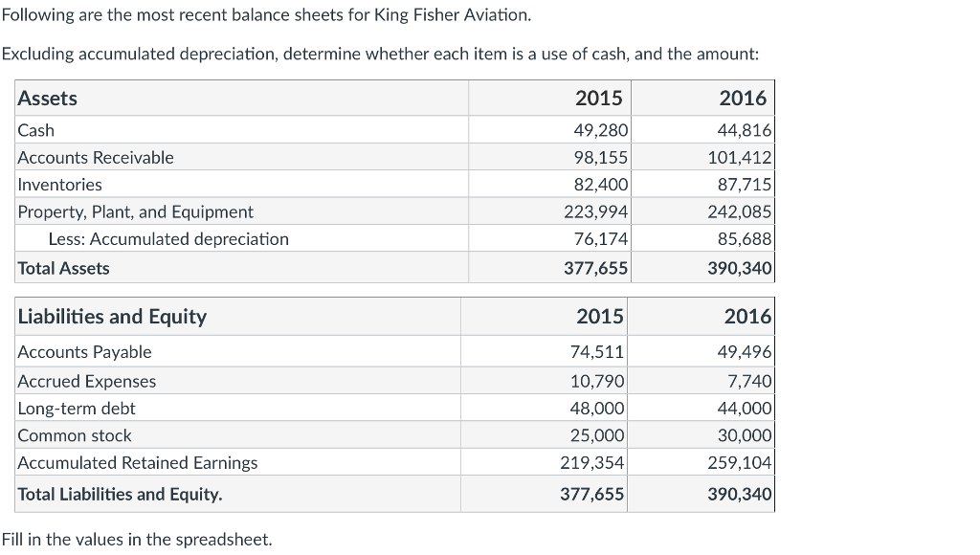The height and width of the screenshot is (555, 980).
Task: Click the 2015 header in Assets table
Action: 598,98
